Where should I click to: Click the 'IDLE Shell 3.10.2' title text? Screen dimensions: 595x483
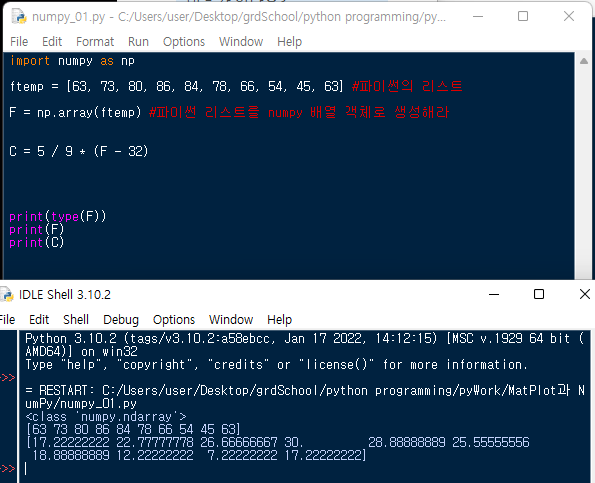[x=65, y=295]
